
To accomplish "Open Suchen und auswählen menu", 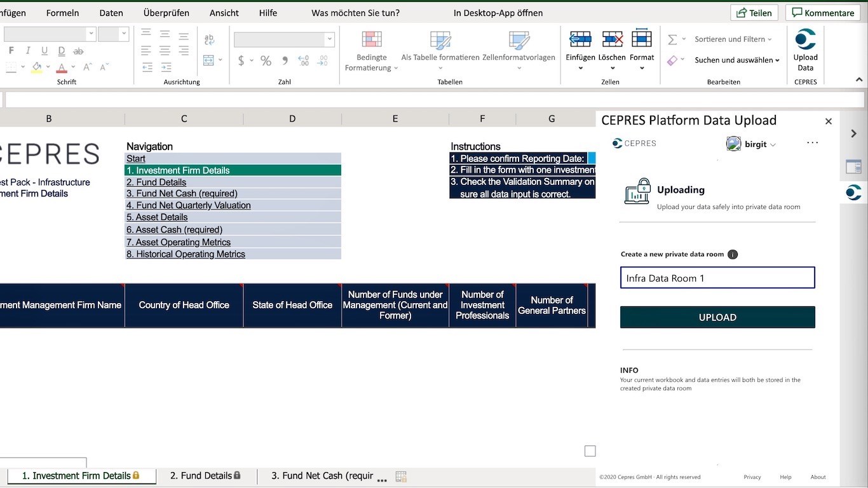I will pos(737,60).
